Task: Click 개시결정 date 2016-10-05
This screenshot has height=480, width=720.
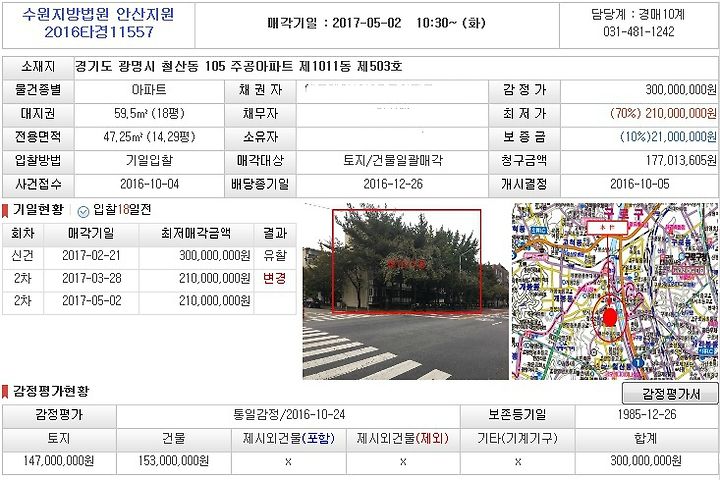Action: pyautogui.click(x=640, y=184)
